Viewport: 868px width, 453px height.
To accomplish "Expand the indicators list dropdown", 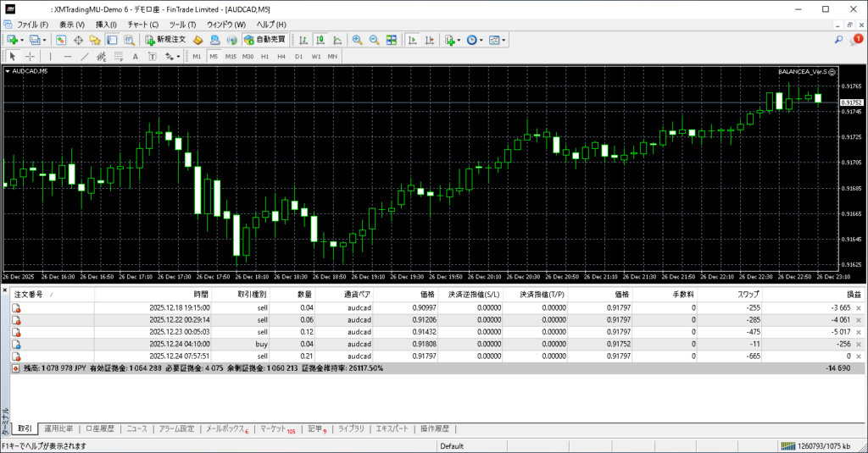I will click(x=459, y=40).
